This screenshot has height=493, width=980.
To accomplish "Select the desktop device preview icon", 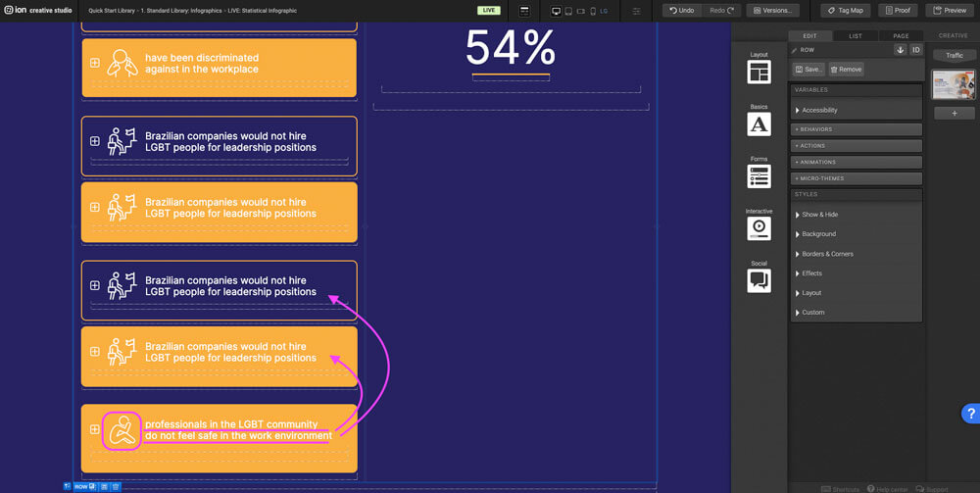I will [557, 11].
